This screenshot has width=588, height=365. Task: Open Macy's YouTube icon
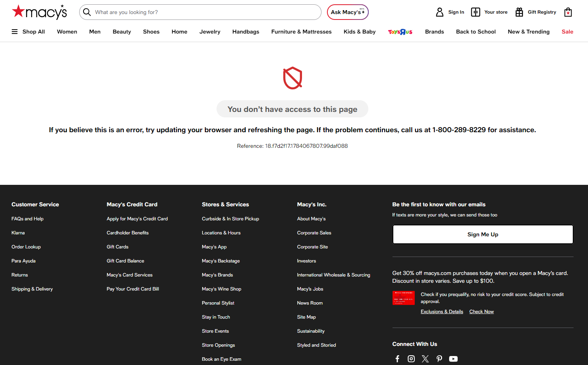point(453,359)
